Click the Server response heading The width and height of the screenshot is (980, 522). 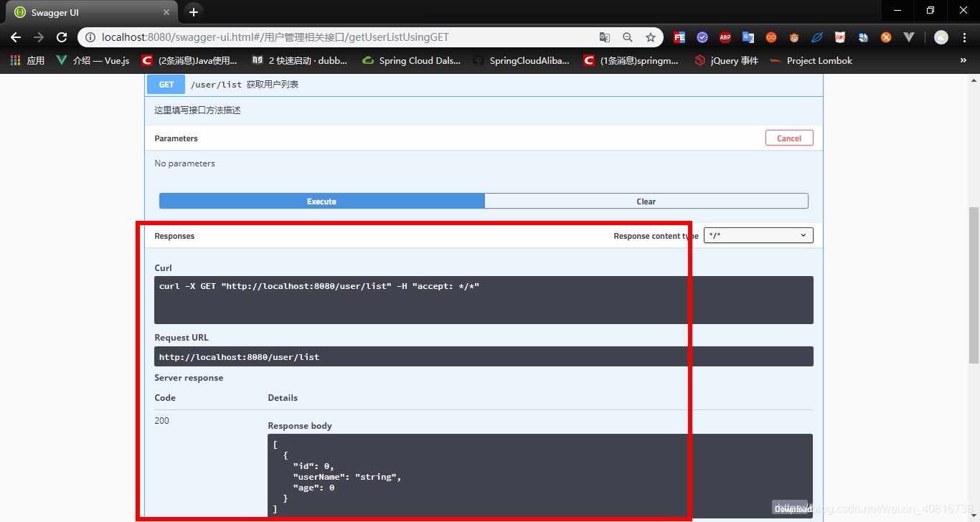(189, 378)
